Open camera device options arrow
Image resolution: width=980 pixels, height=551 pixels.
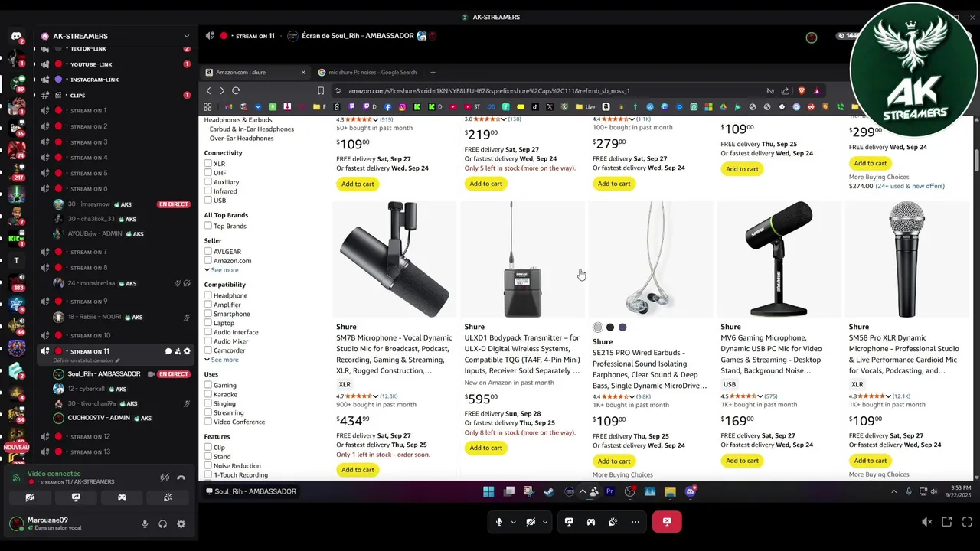(x=544, y=522)
